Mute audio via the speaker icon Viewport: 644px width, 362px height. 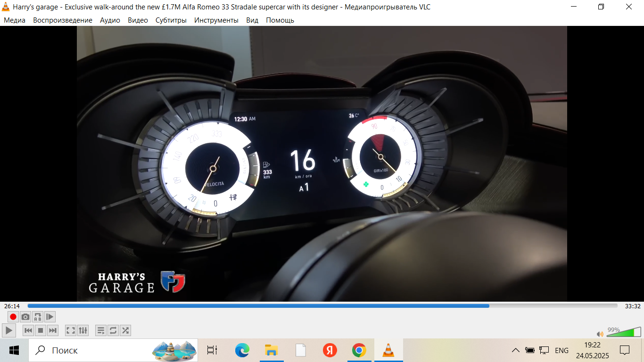(600, 334)
